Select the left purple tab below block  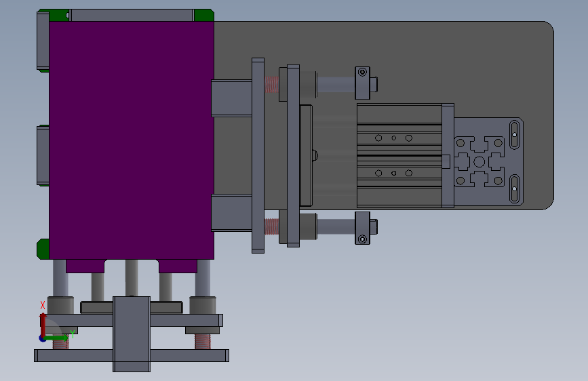85,266
